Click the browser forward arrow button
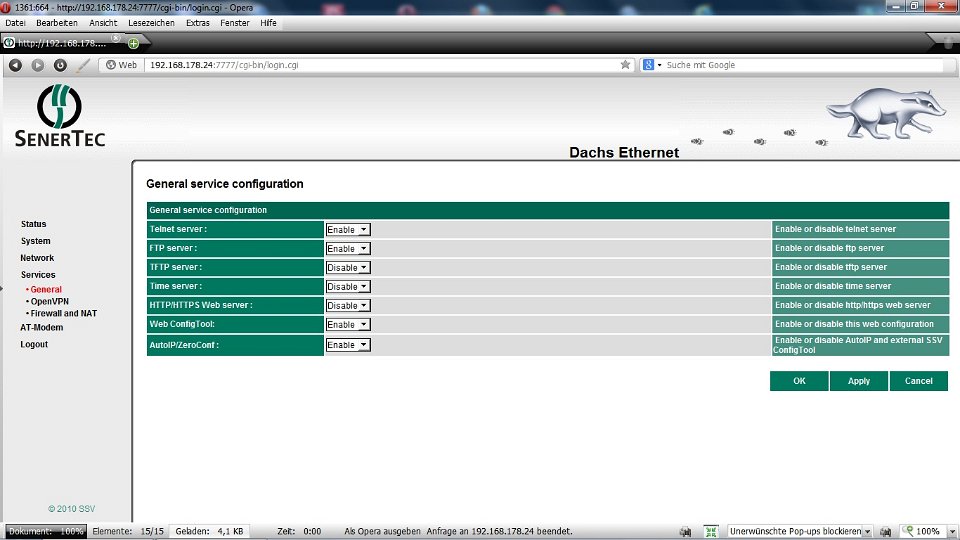Image resolution: width=960 pixels, height=540 pixels. click(x=38, y=65)
